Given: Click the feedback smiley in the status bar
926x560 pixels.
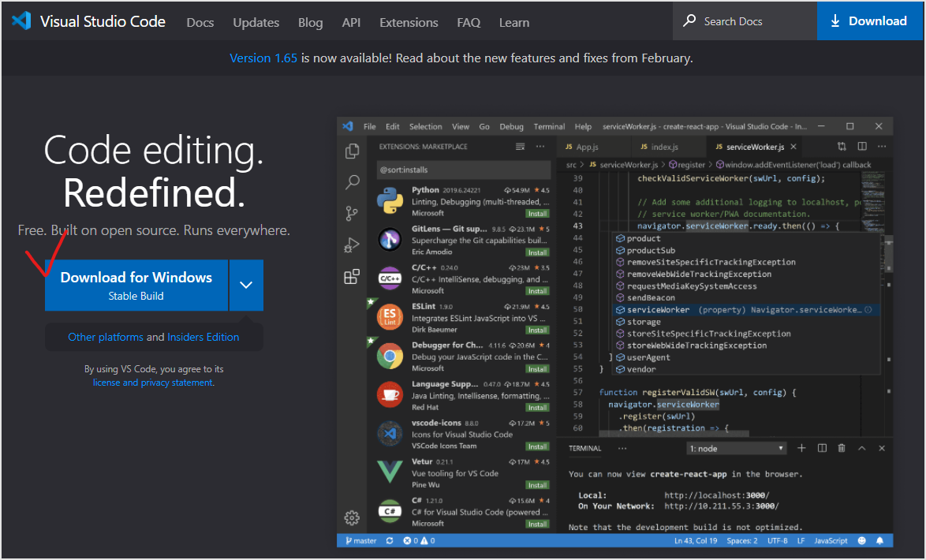Looking at the screenshot, I should [861, 540].
